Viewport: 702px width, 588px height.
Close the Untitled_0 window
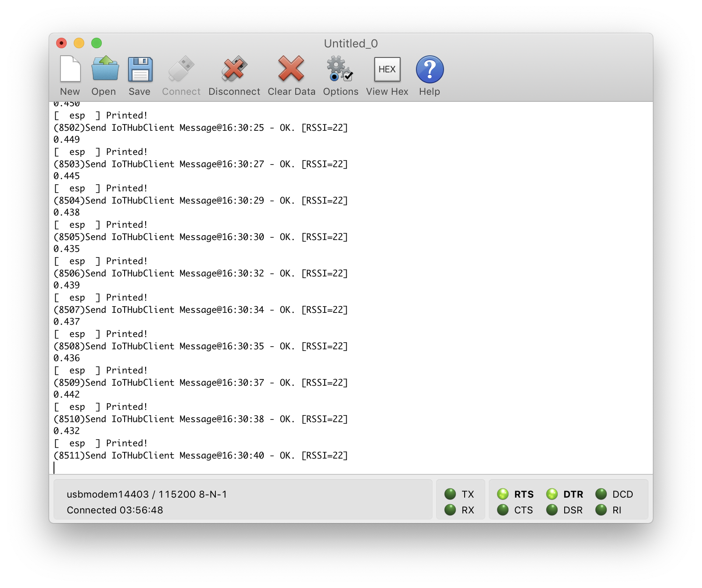tap(61, 43)
